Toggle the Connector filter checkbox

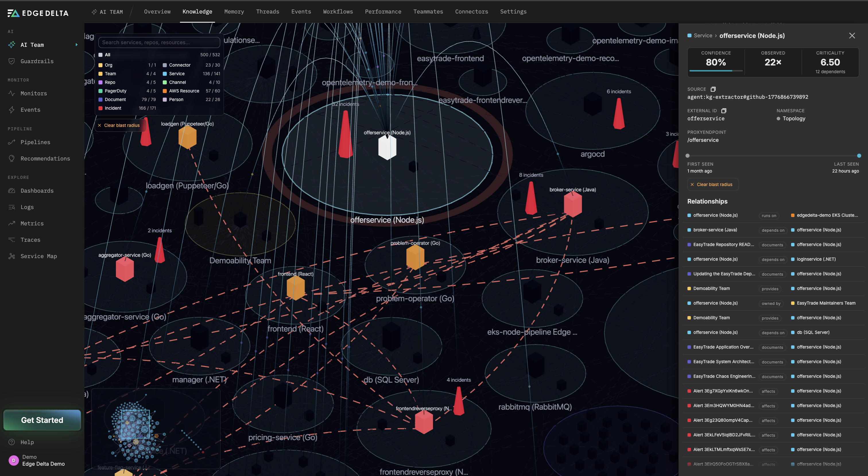coord(165,65)
